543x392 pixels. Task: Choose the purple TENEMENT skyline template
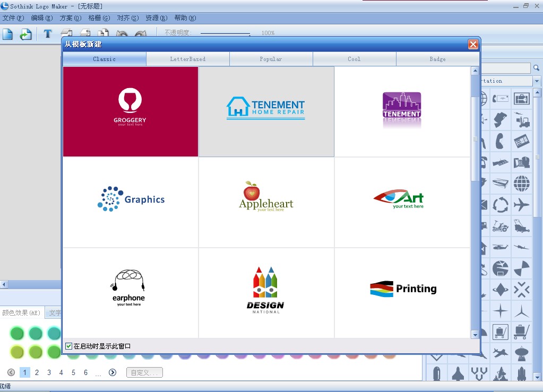(x=402, y=111)
